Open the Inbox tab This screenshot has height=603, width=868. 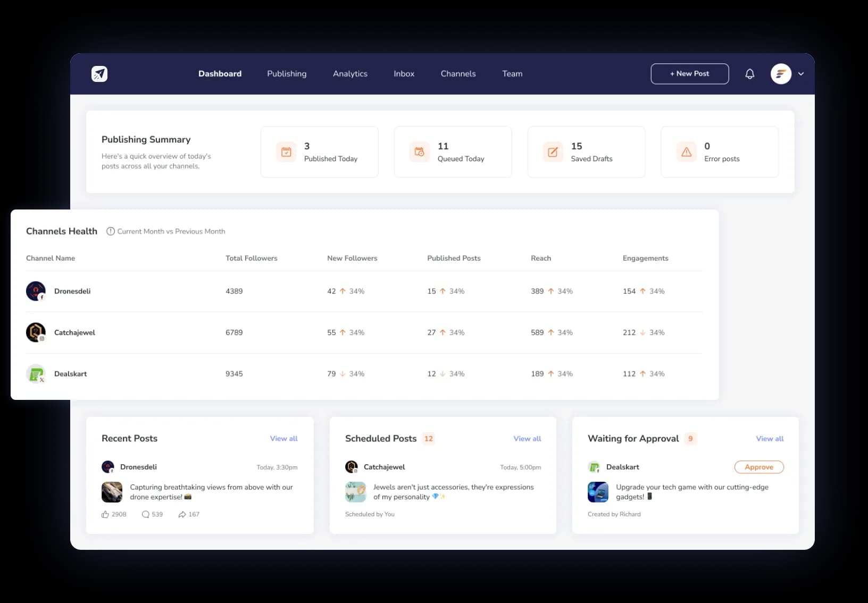[404, 74]
